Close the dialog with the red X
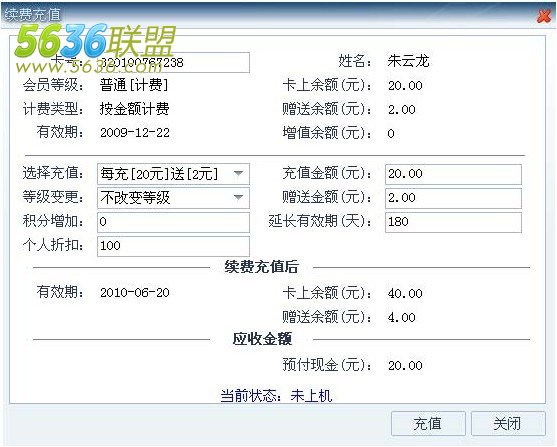This screenshot has width=557, height=447. click(x=544, y=16)
